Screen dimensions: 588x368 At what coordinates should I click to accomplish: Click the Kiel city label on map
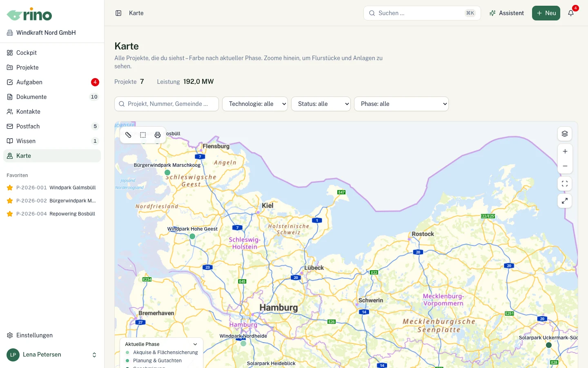pos(267,205)
